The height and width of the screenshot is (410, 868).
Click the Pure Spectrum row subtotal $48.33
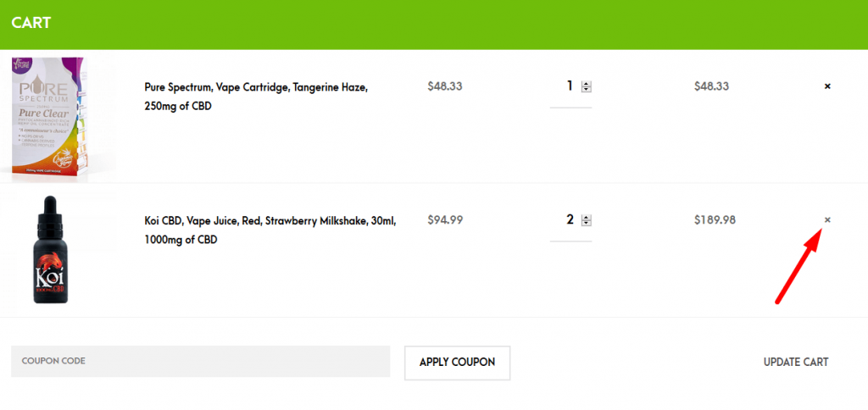pos(712,86)
